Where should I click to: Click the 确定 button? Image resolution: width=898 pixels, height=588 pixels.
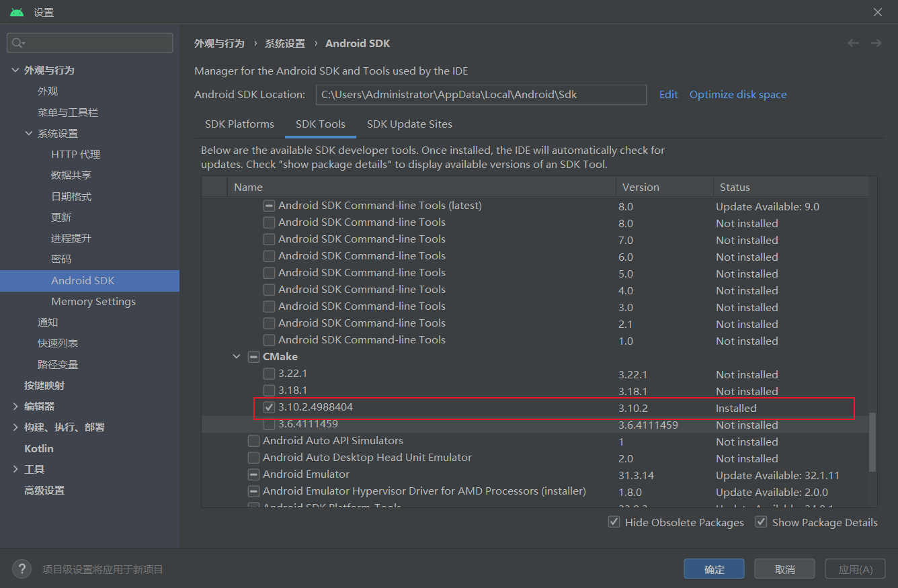coord(714,569)
